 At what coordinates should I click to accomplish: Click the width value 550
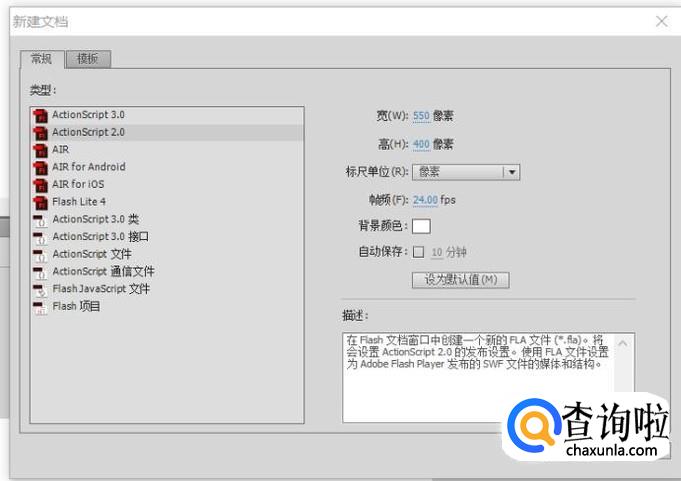click(421, 116)
